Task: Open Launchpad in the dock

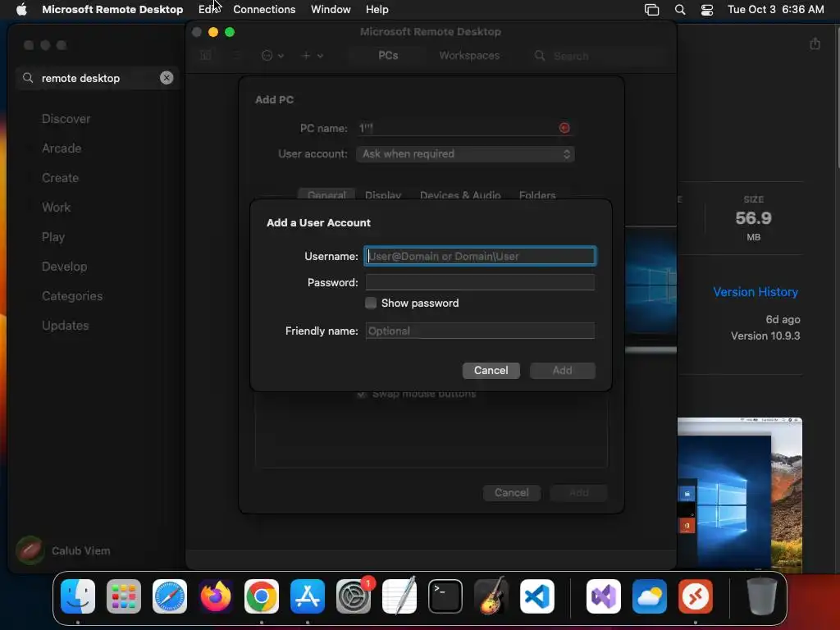Action: pos(124,596)
